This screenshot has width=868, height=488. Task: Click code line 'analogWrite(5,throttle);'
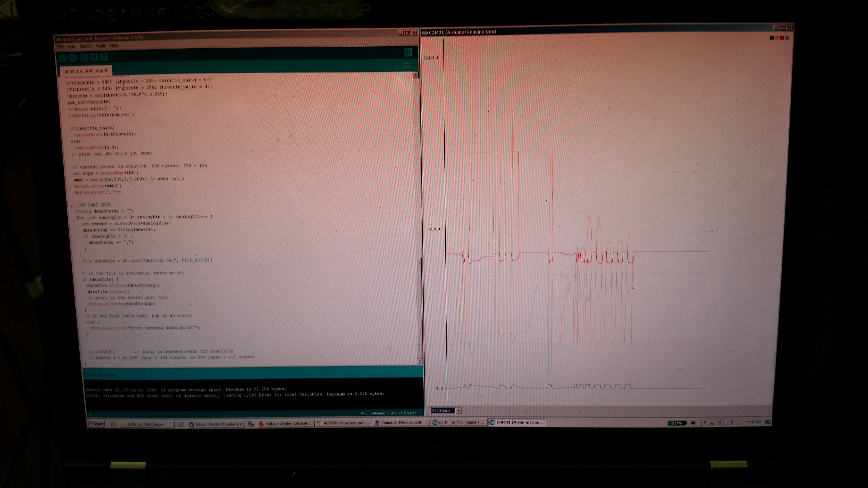105,134
